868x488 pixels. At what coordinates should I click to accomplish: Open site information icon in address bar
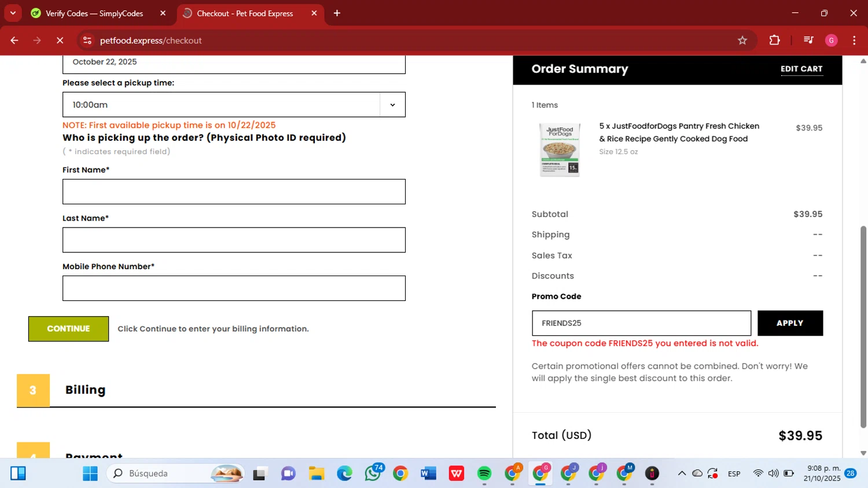87,41
